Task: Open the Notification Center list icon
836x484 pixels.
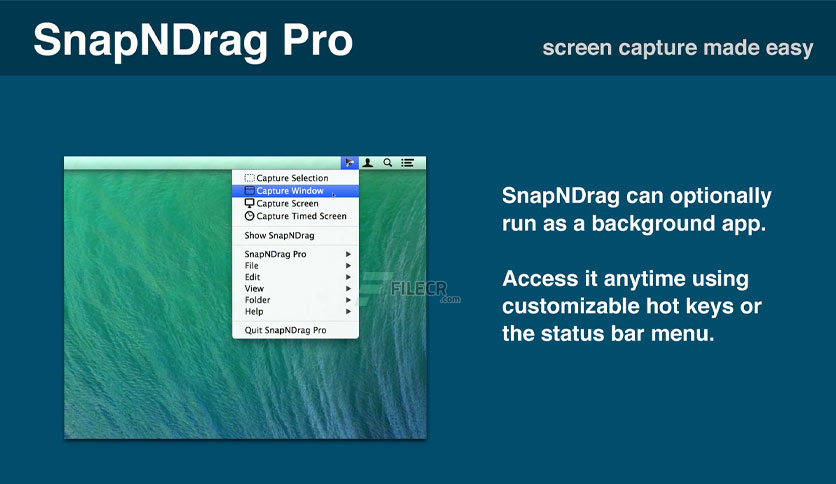Action: coord(408,163)
